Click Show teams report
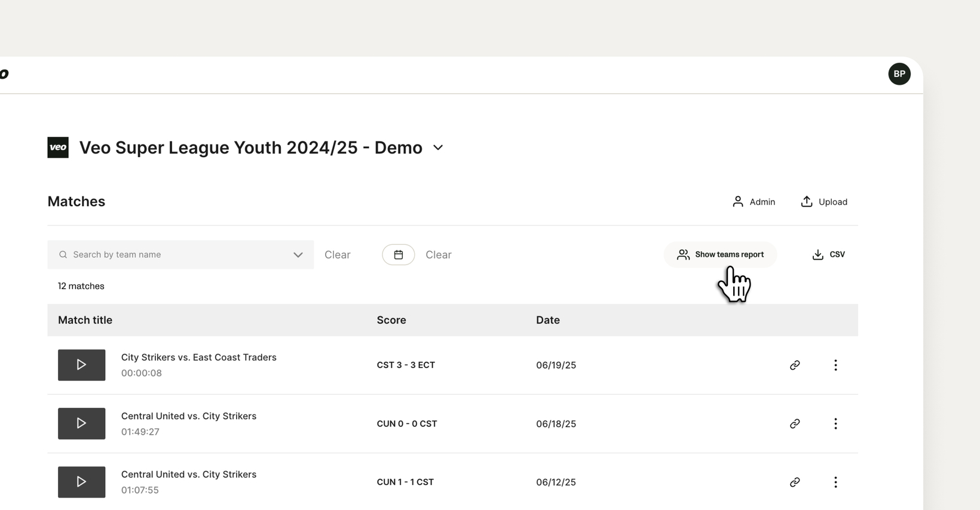The height and width of the screenshot is (510, 980). click(720, 254)
